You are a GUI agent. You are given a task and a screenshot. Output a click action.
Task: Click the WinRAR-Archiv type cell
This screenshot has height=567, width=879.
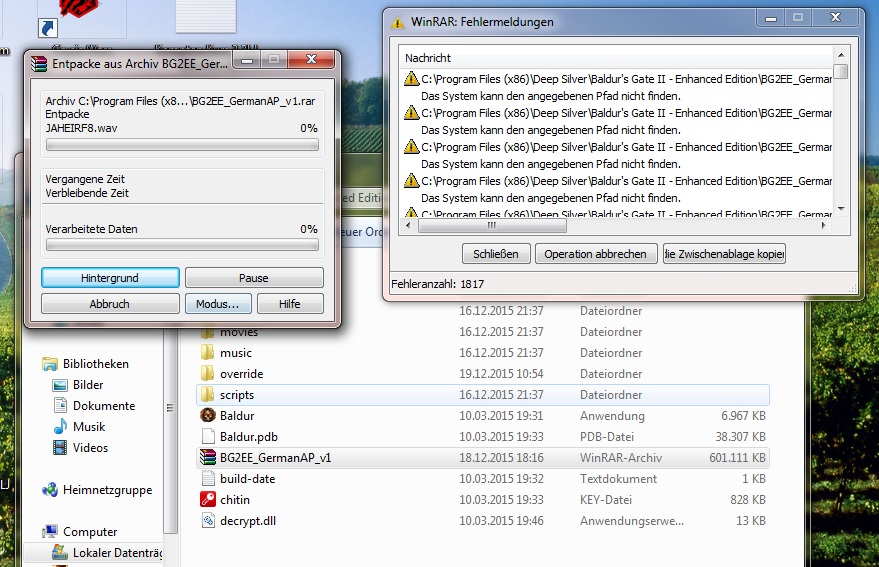tap(621, 458)
